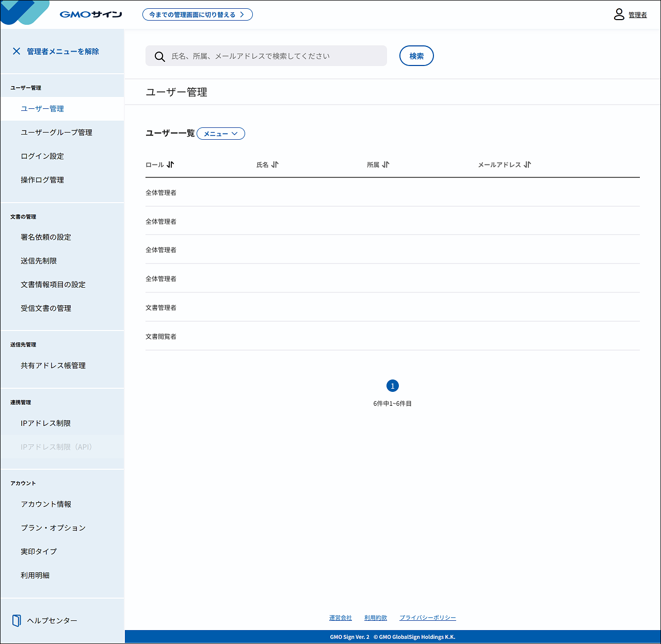
Task: Expand the メニュー dropdown beside user list
Action: [x=221, y=134]
